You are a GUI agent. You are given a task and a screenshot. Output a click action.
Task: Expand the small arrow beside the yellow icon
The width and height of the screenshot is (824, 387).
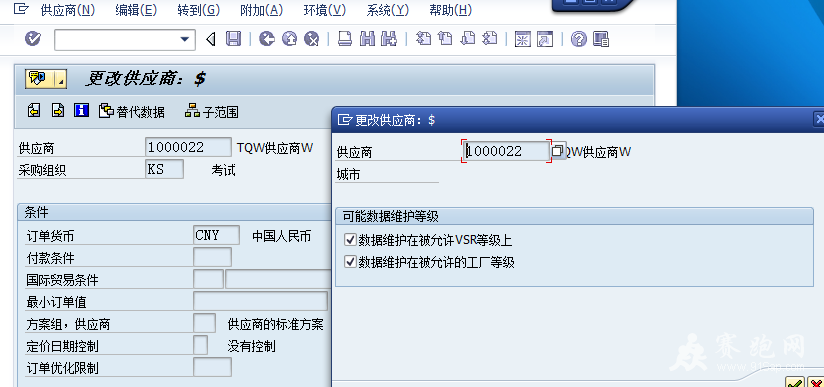(60, 79)
